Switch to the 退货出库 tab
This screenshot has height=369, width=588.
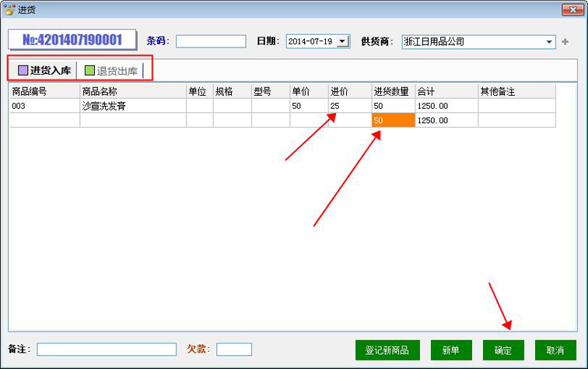tap(110, 70)
